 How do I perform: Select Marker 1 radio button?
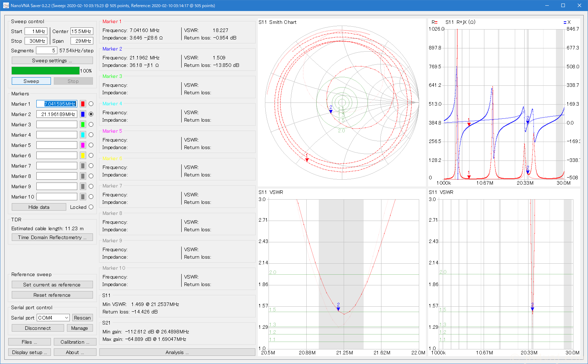coord(91,104)
